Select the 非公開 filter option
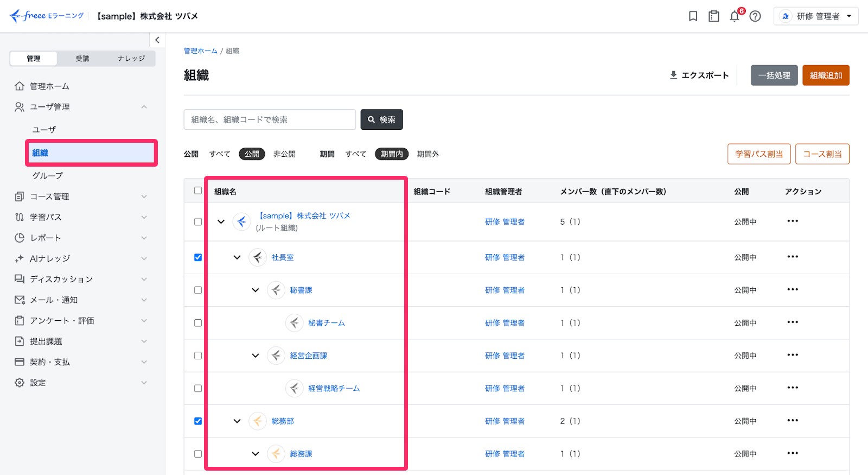 click(x=284, y=154)
